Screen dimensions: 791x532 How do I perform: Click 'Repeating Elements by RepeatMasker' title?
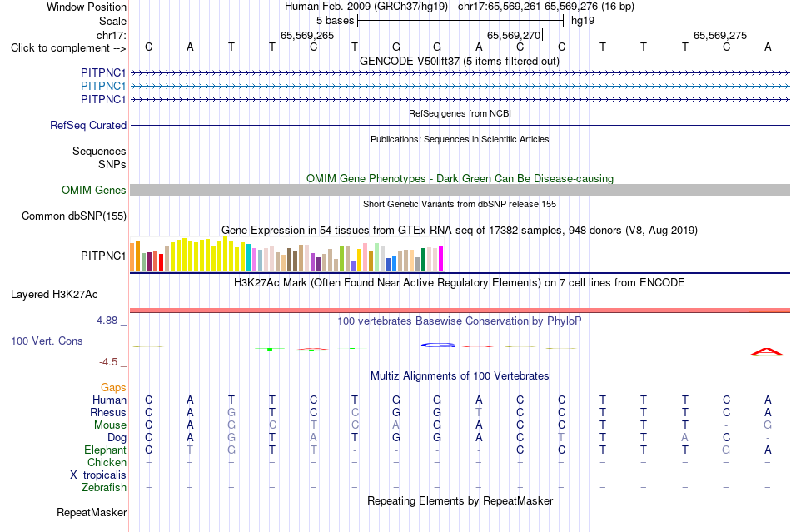[460, 500]
